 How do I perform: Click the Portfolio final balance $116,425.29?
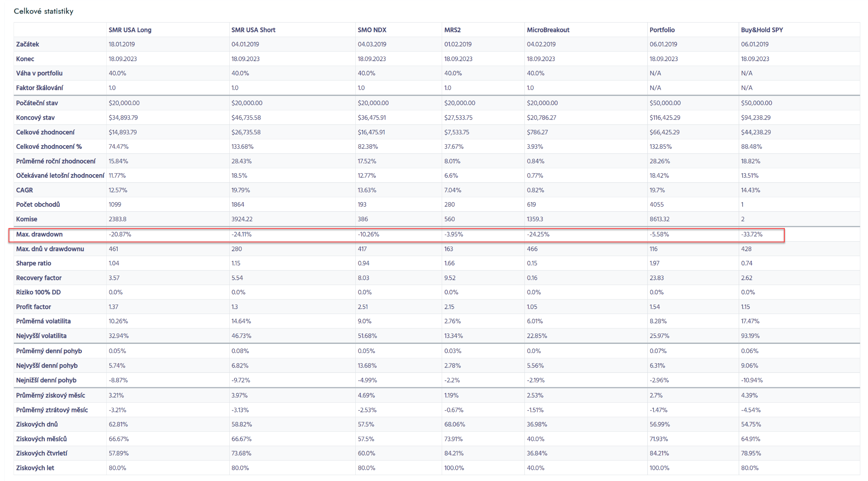click(665, 118)
